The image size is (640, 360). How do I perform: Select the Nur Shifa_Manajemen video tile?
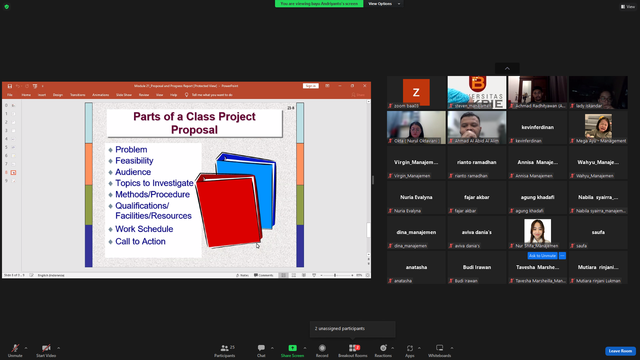[x=538, y=233]
